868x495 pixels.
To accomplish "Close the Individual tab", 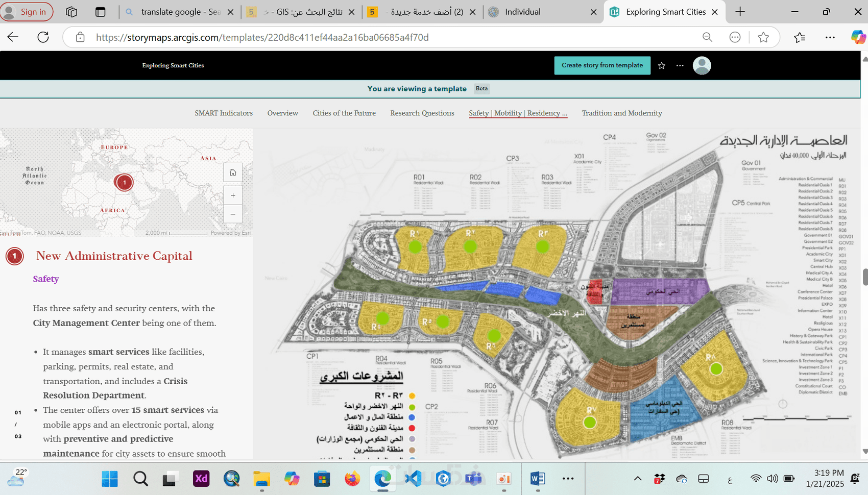I will 593,12.
